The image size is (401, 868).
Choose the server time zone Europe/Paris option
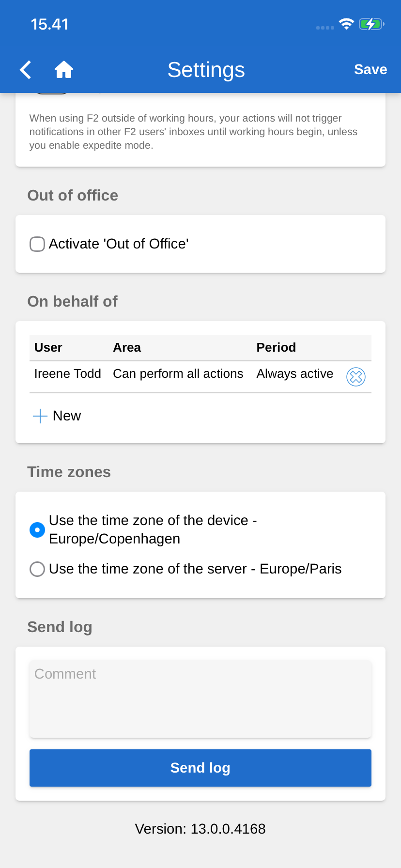(37, 569)
